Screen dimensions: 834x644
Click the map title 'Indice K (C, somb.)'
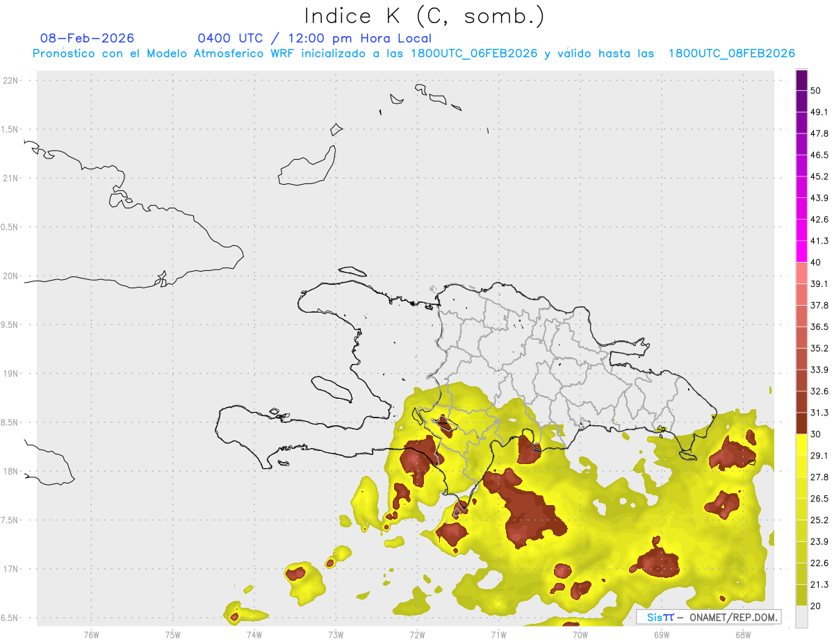point(424,16)
